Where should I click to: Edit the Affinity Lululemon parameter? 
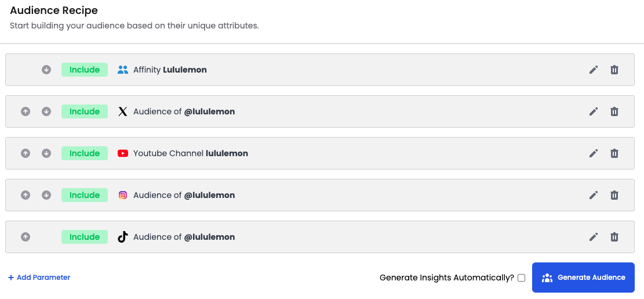(x=594, y=70)
